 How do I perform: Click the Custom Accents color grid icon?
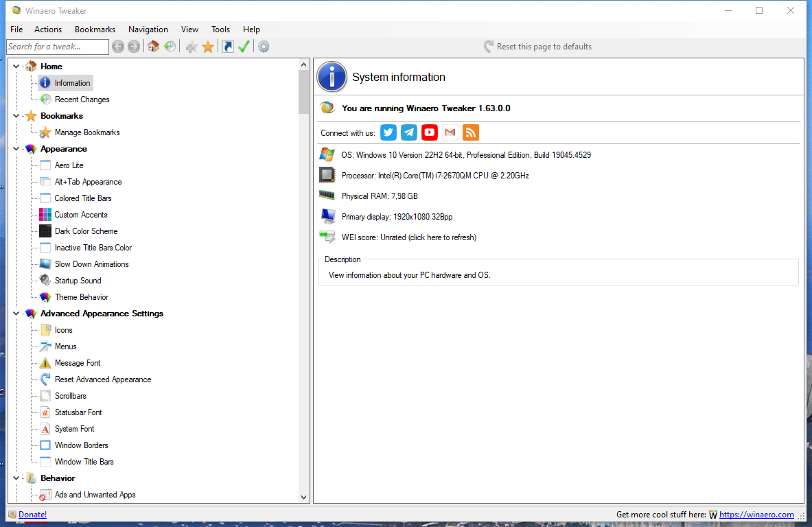45,215
